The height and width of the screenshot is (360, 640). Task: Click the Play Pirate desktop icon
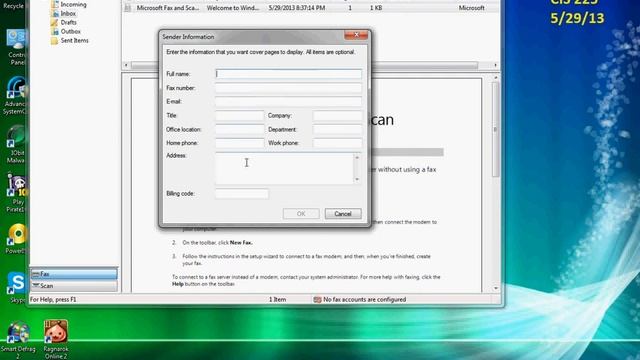coord(16,193)
